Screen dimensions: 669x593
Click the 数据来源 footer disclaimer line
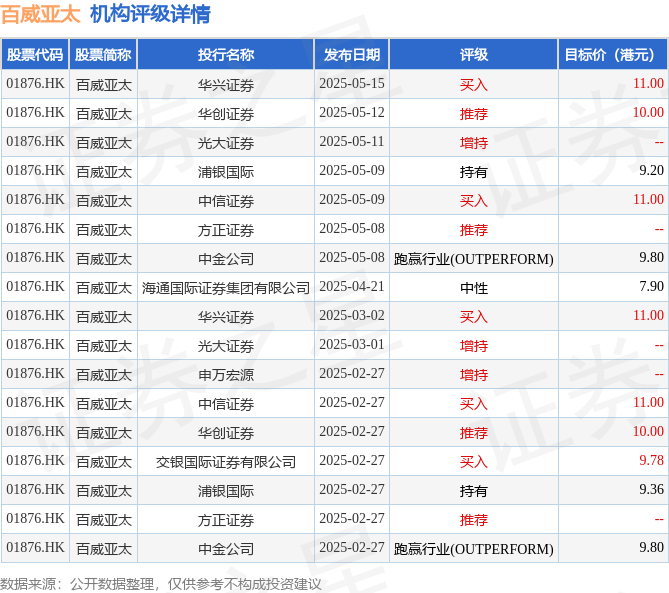[x=160, y=584]
